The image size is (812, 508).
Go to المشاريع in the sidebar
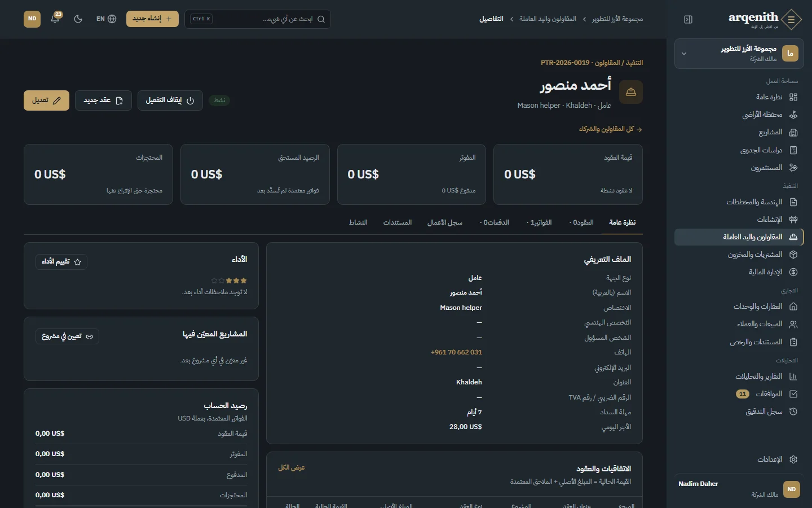coord(739,132)
